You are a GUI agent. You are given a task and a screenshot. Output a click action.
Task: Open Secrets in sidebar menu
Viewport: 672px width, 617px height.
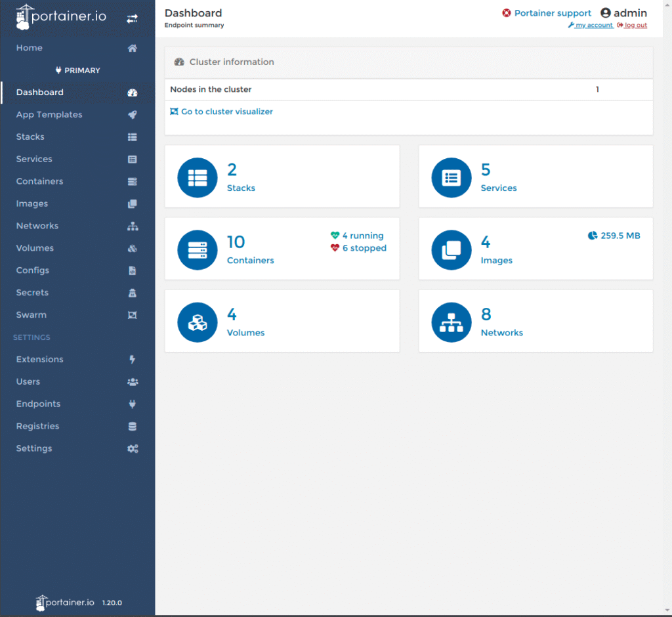(77, 293)
